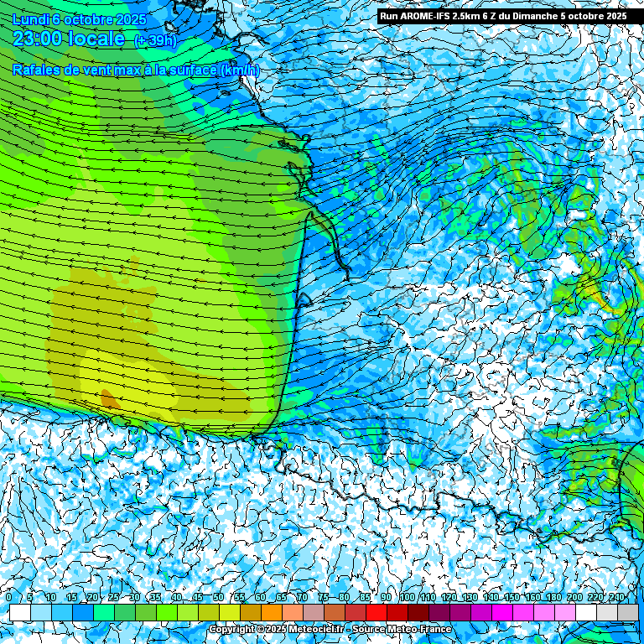This screenshot has height=644, width=644.
Task: Click the Run AROME-IFS 2.5km header banner
Action: coord(502,15)
